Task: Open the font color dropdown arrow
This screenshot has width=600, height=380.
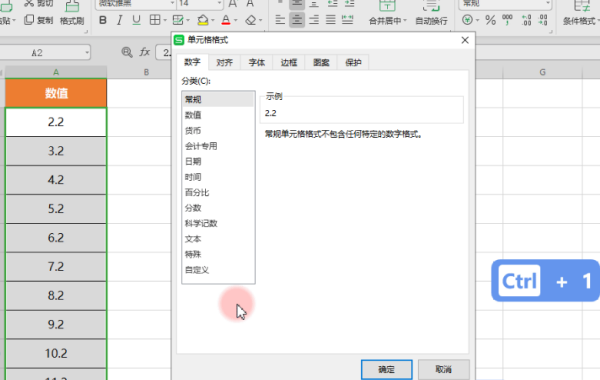Action: [x=235, y=20]
